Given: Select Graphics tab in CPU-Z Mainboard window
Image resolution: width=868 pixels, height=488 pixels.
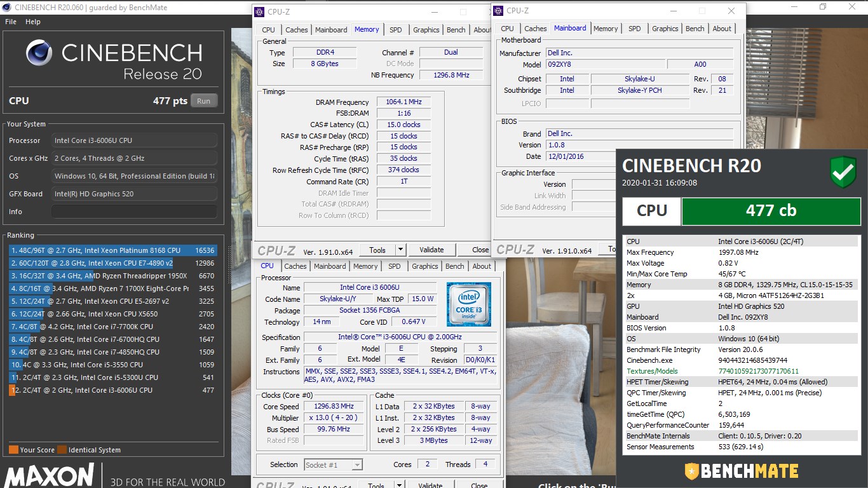Looking at the screenshot, I should [x=665, y=29].
